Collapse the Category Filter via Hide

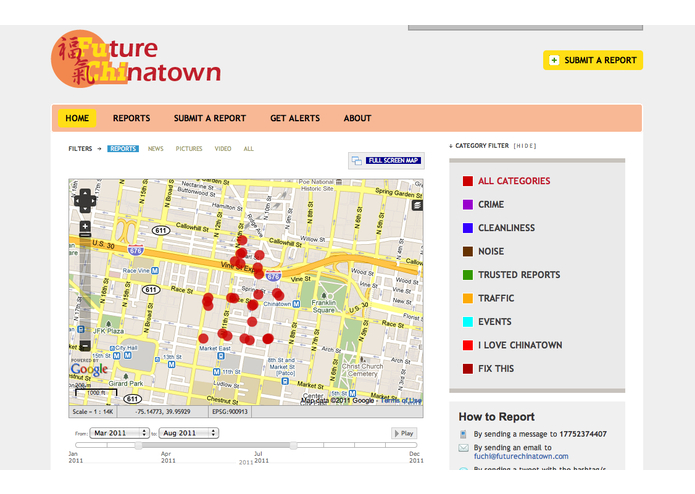tap(525, 146)
